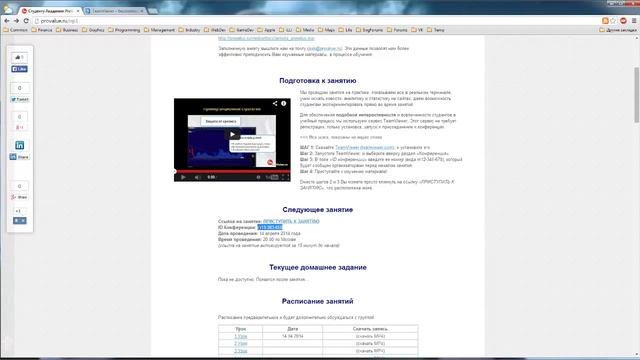Open the Temp bookmarks folder
640x360 pixels.
(436, 30)
